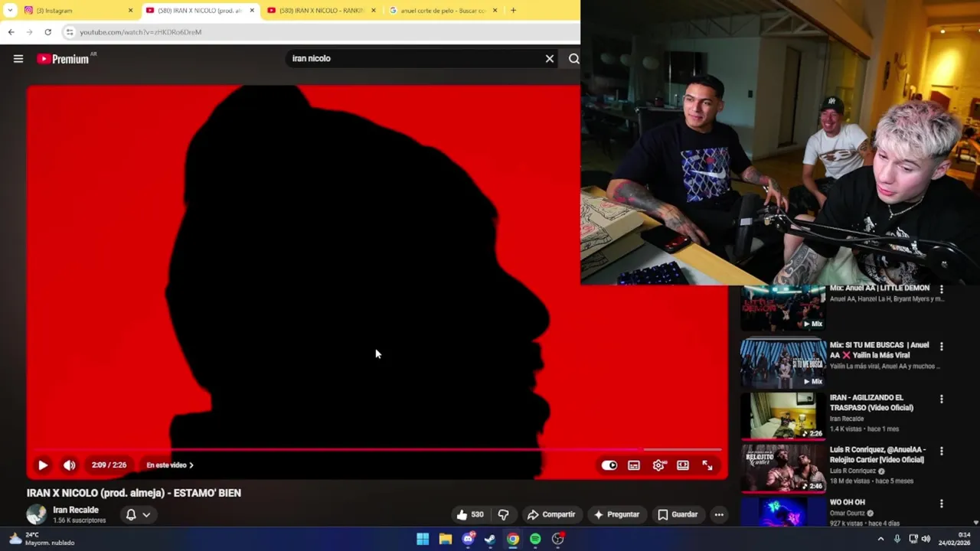Switch to 'IRAN X NICOLO - RANKIN' tab
The height and width of the screenshot is (551, 980).
tap(322, 11)
